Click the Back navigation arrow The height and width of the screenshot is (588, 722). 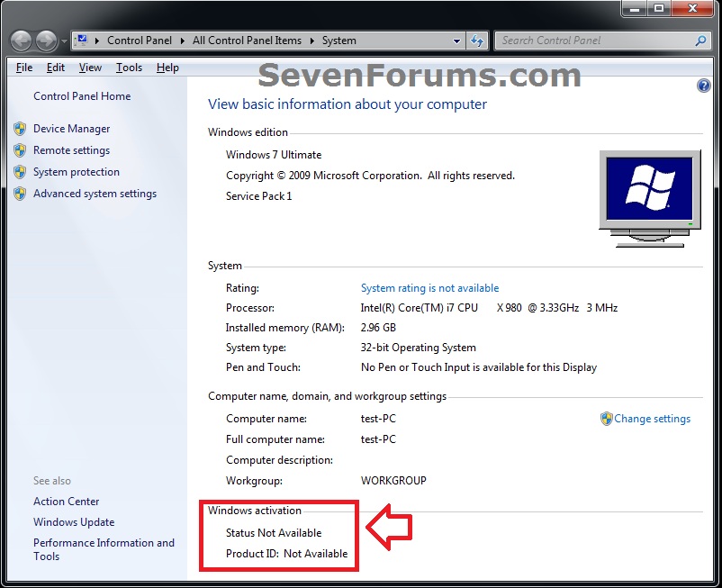pos(21,41)
